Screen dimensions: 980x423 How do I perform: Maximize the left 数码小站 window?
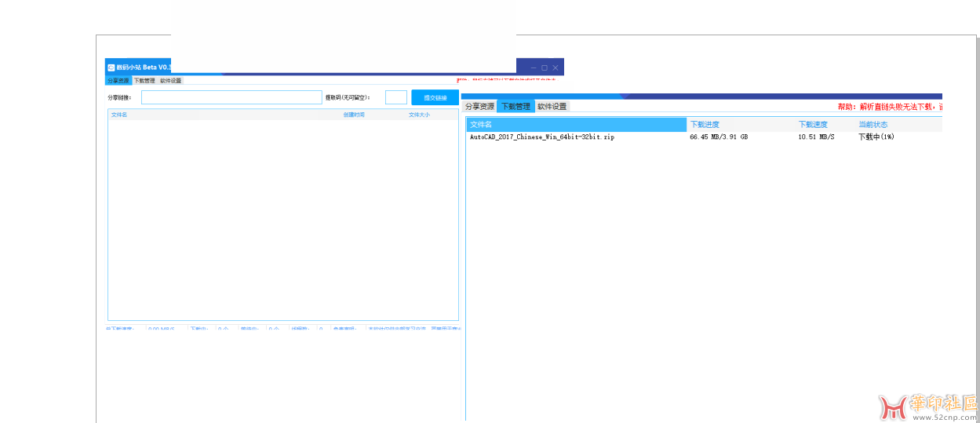[544, 67]
